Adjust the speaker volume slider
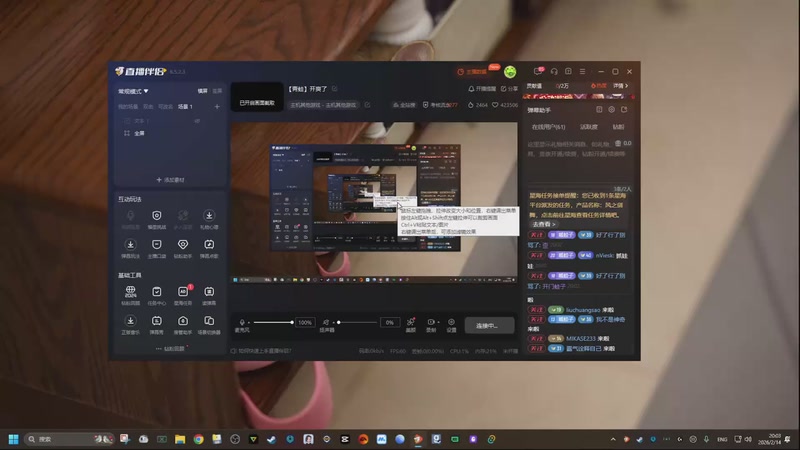Viewport: 800px width, 450px height. click(x=357, y=322)
